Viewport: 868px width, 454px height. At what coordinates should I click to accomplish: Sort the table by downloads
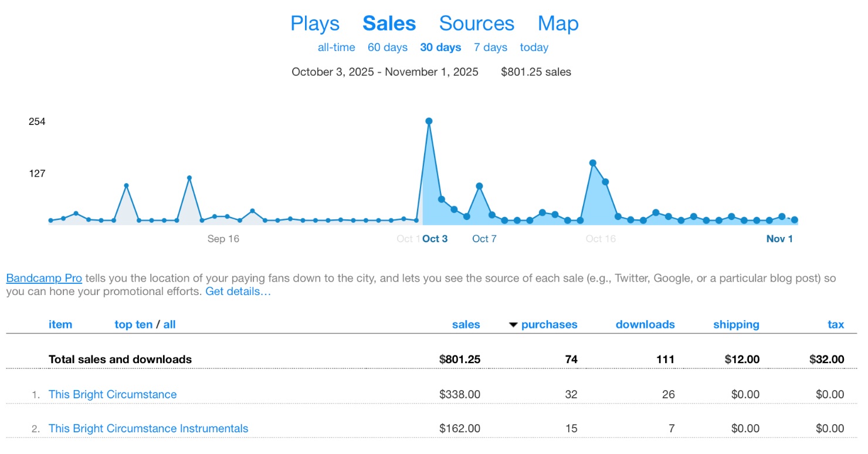645,324
